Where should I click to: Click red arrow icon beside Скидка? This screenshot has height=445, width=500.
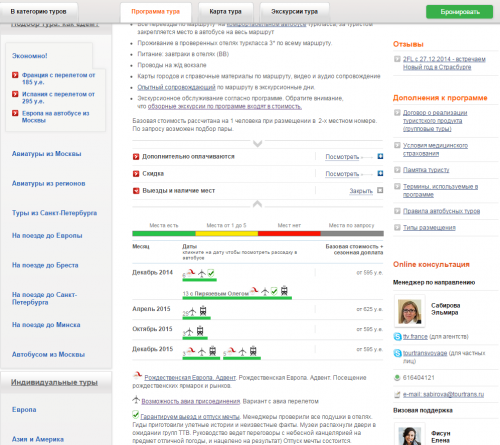136,174
